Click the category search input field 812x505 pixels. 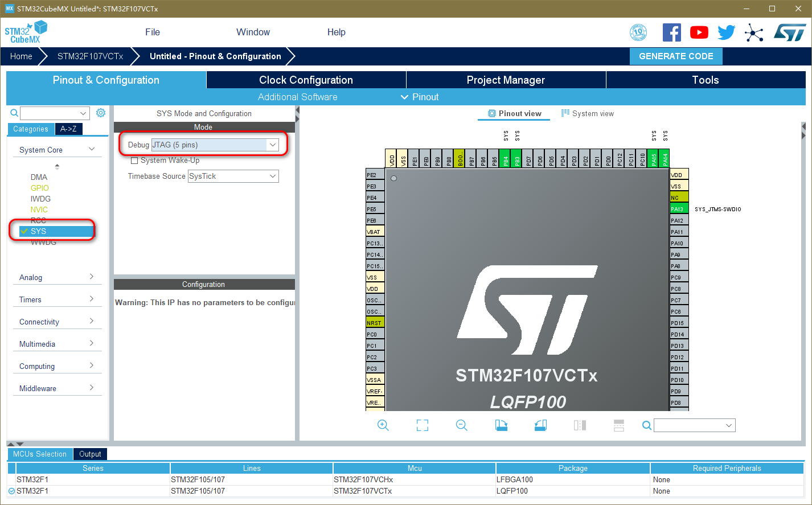tap(50, 113)
